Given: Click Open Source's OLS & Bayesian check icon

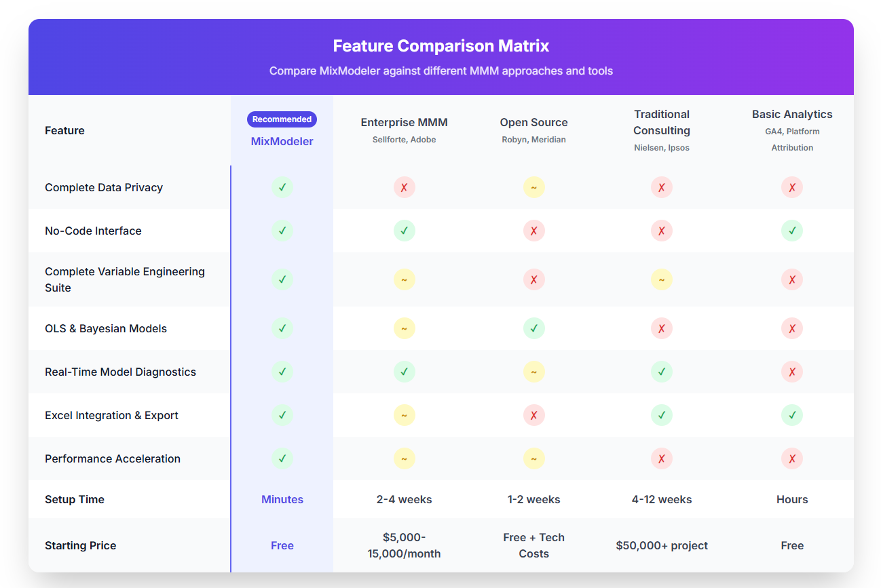Looking at the screenshot, I should [533, 328].
